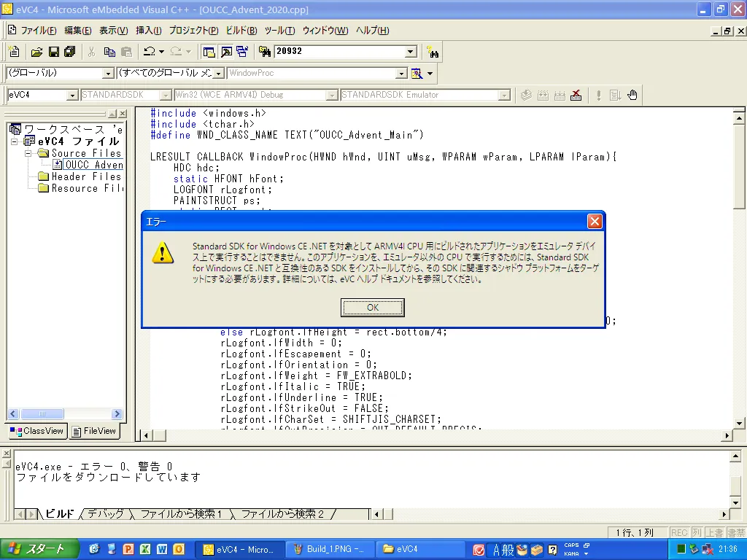Click the Stop Build red X icon

[576, 96]
